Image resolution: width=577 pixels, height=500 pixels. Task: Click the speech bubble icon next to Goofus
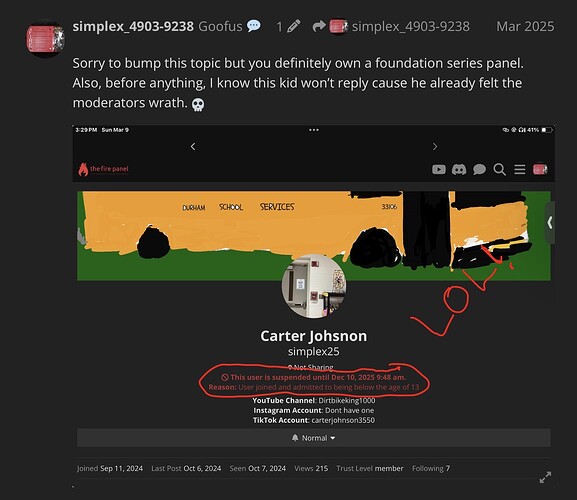pyautogui.click(x=254, y=26)
